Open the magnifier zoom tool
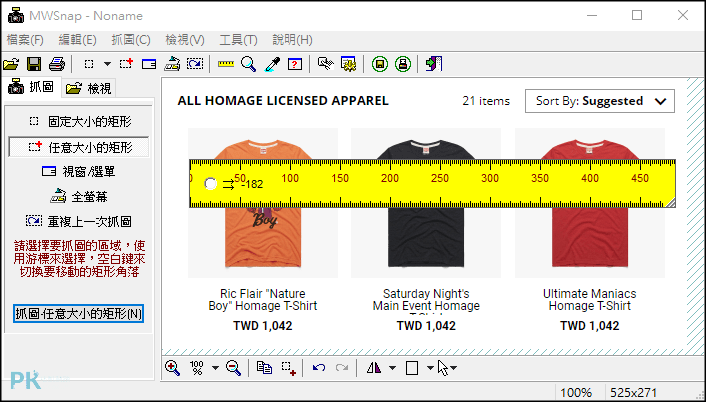Image resolution: width=706 pixels, height=402 pixels. 248,64
